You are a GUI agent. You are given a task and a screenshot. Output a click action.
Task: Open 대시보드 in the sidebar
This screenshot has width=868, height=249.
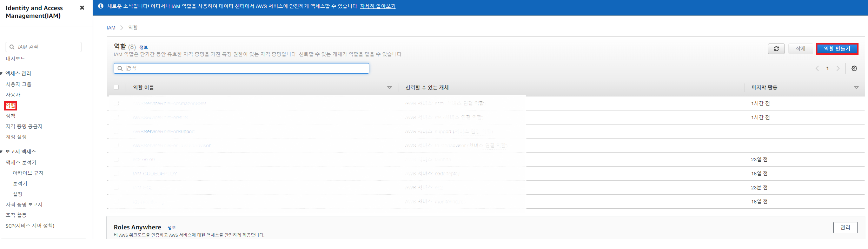tap(15, 59)
